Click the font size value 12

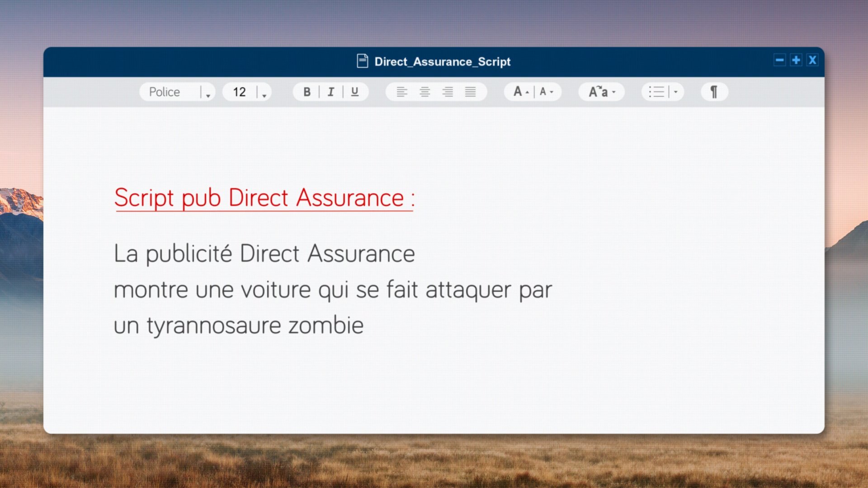coord(240,92)
